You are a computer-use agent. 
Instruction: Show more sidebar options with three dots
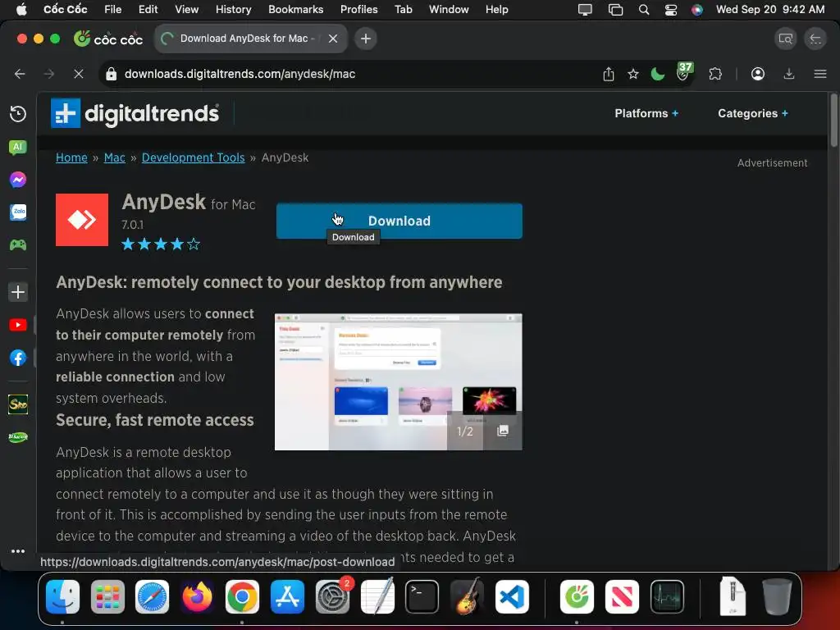[x=18, y=551]
